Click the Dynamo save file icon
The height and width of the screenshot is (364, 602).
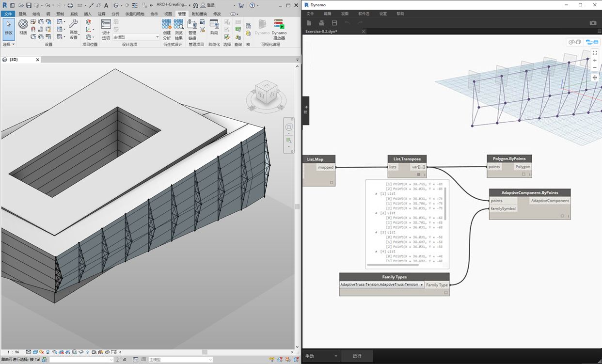coord(334,23)
